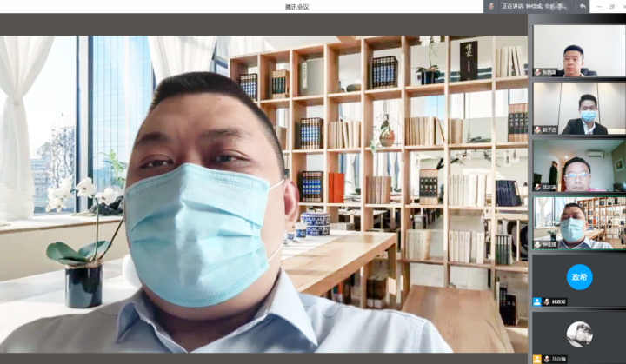Click microphone icon next to 张骁翠's name

[x=537, y=72]
